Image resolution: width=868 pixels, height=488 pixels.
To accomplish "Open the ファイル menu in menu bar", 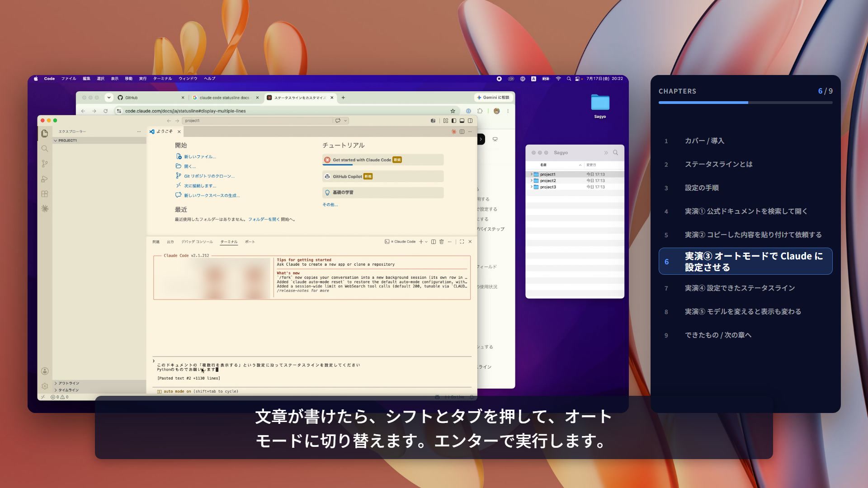I will (x=69, y=79).
